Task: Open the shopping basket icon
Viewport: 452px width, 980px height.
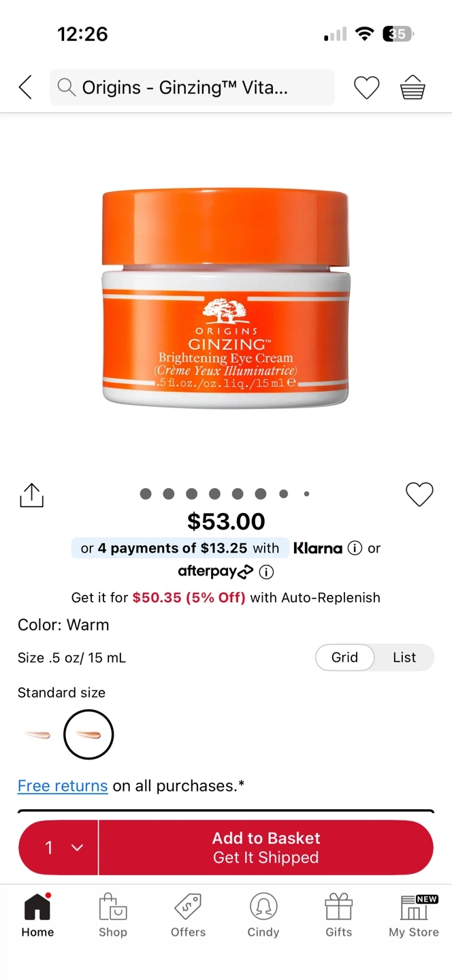Action: 413,88
